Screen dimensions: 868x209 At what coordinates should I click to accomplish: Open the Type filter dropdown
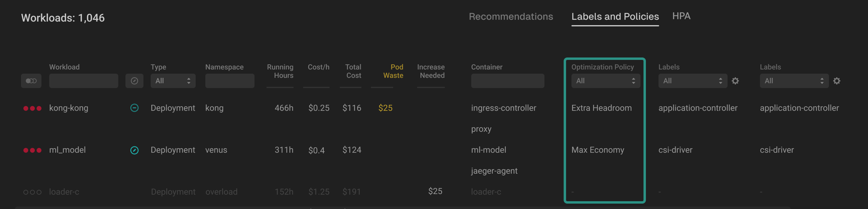tap(173, 81)
